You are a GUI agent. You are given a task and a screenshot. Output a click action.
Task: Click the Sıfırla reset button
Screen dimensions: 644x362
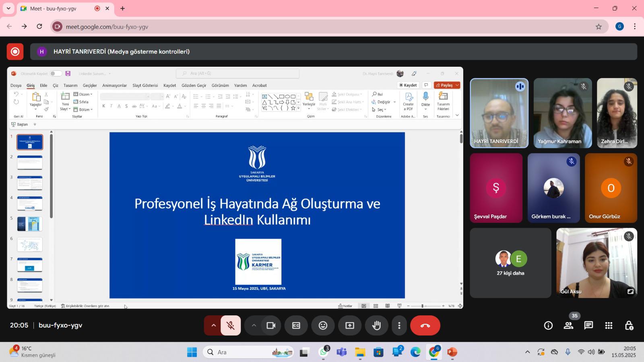pyautogui.click(x=81, y=102)
